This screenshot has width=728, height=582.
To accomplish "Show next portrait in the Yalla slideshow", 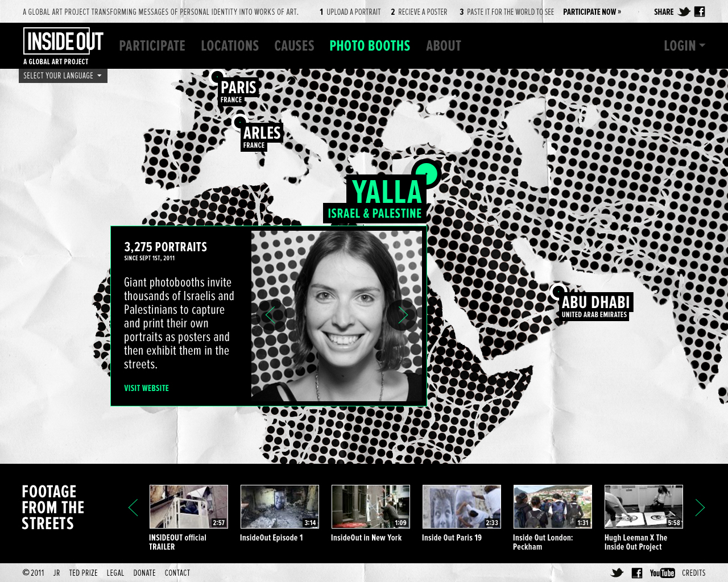I will coord(402,315).
